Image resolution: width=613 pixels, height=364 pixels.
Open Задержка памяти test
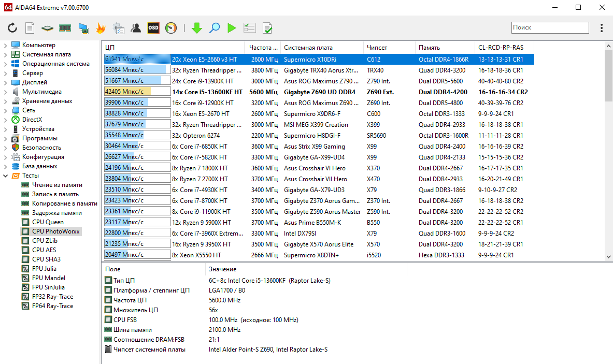56,213
